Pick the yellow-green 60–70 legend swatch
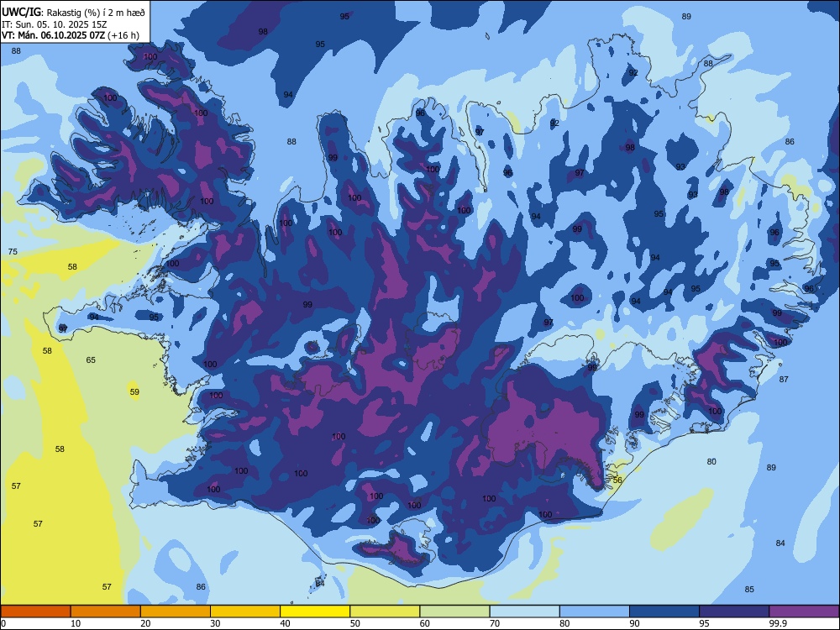840x630 pixels. [454, 612]
